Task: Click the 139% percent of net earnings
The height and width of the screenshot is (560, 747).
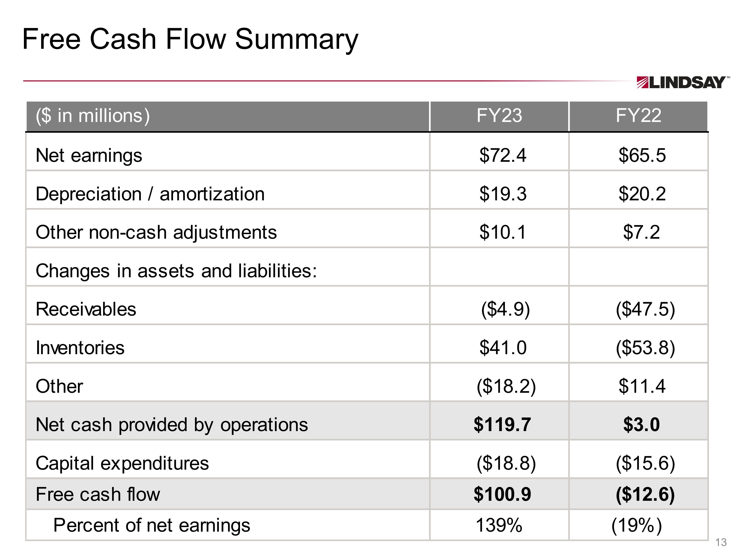Action: pyautogui.click(x=499, y=525)
